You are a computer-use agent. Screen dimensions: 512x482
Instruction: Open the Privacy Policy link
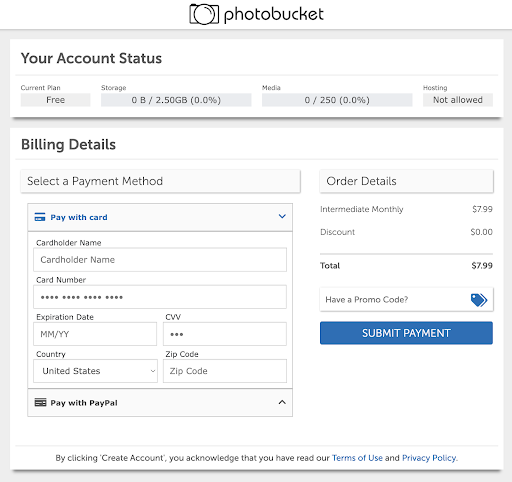tap(429, 458)
